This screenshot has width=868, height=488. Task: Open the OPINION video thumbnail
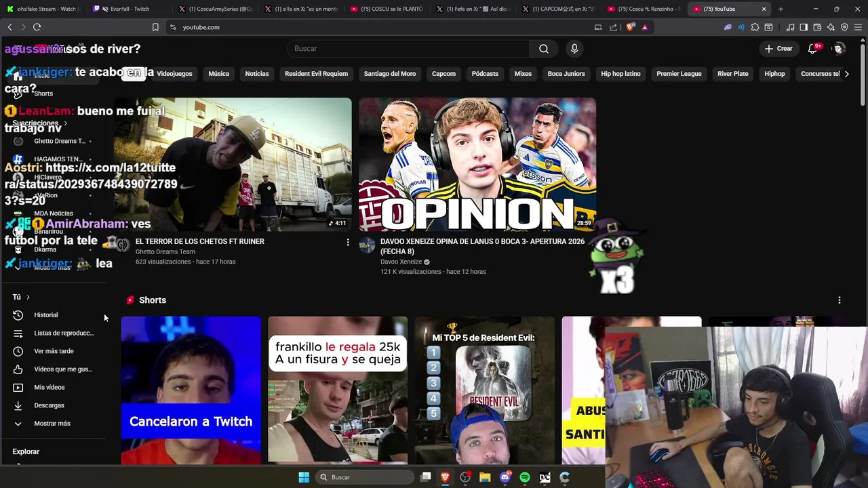point(477,164)
